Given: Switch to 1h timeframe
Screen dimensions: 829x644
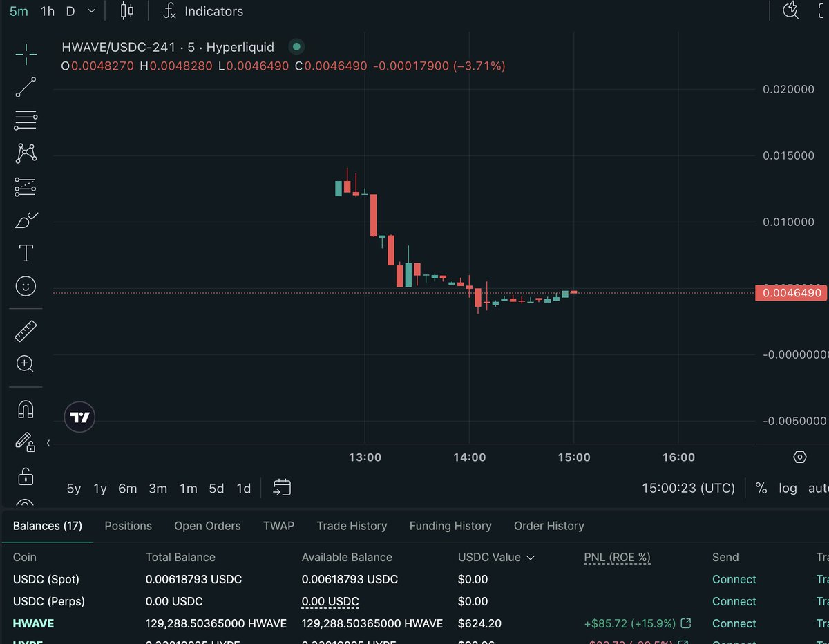Looking at the screenshot, I should pyautogui.click(x=48, y=11).
